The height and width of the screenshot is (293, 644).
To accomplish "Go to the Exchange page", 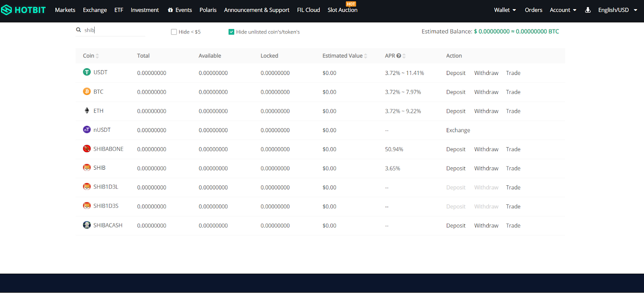I will point(95,10).
